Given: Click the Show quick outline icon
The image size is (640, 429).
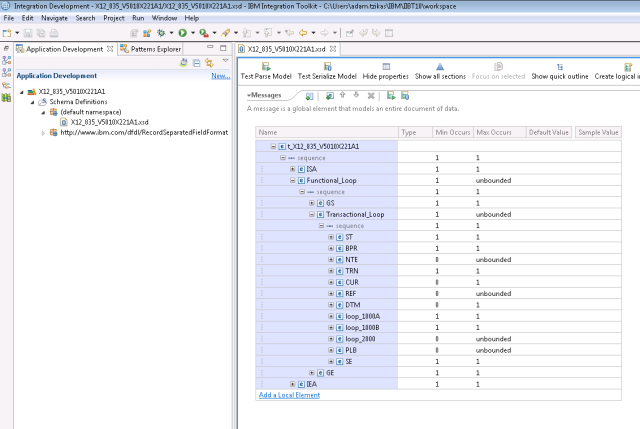Looking at the screenshot, I should click(560, 67).
